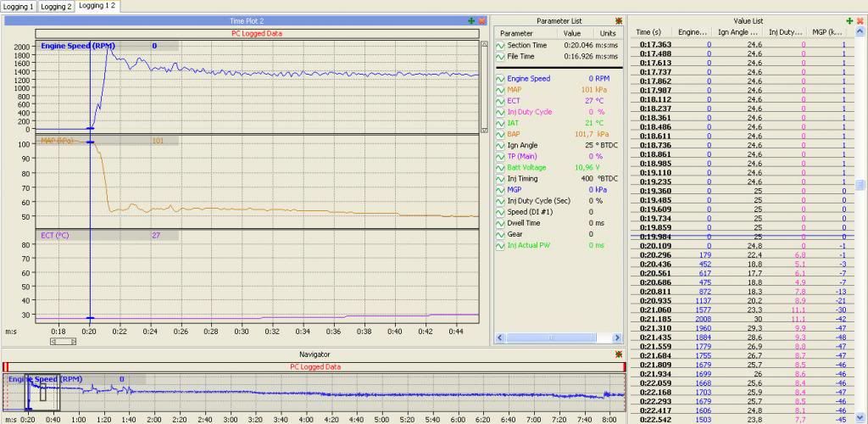Click the 0:20.935 row in Value List
The height and width of the screenshot is (424, 868).
pos(742,301)
